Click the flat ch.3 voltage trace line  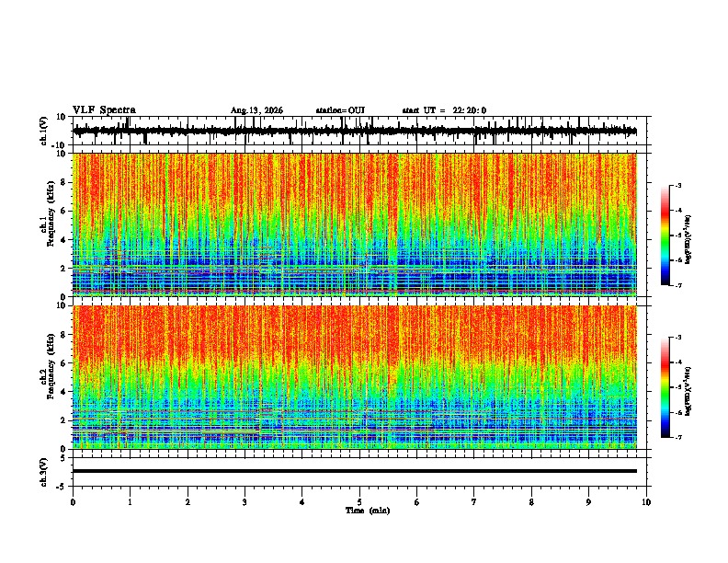pos(355,471)
